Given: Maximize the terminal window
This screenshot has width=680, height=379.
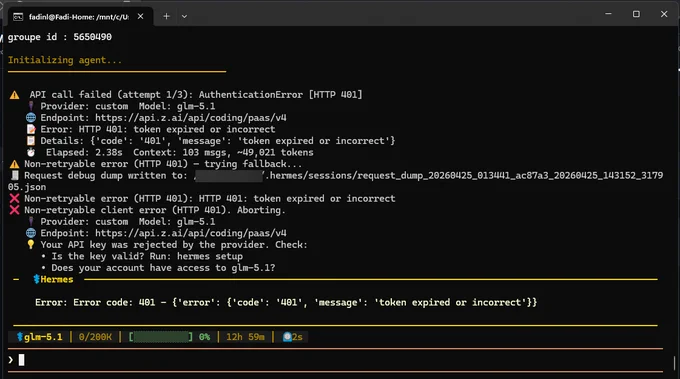Looking at the screenshot, I should tap(636, 14).
